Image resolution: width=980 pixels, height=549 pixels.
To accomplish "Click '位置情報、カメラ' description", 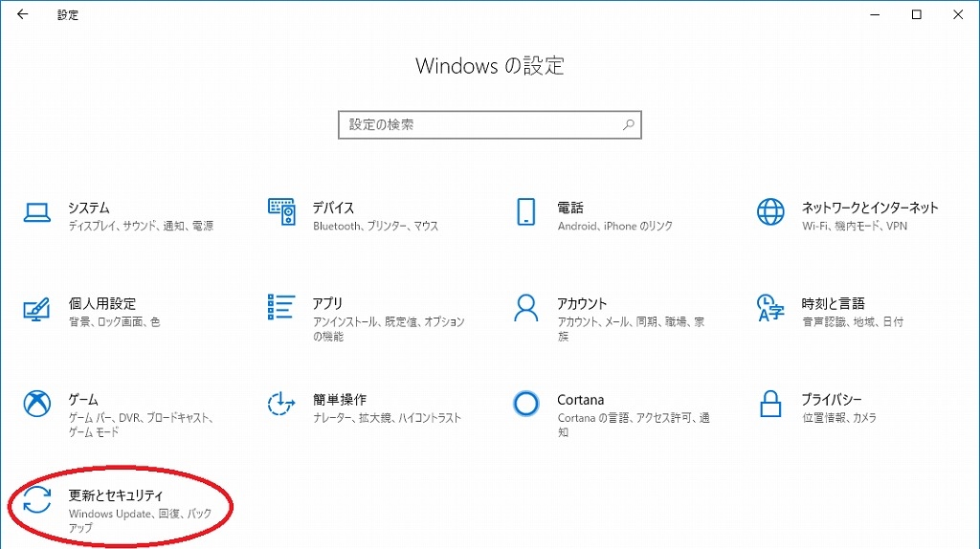I will pyautogui.click(x=838, y=417).
